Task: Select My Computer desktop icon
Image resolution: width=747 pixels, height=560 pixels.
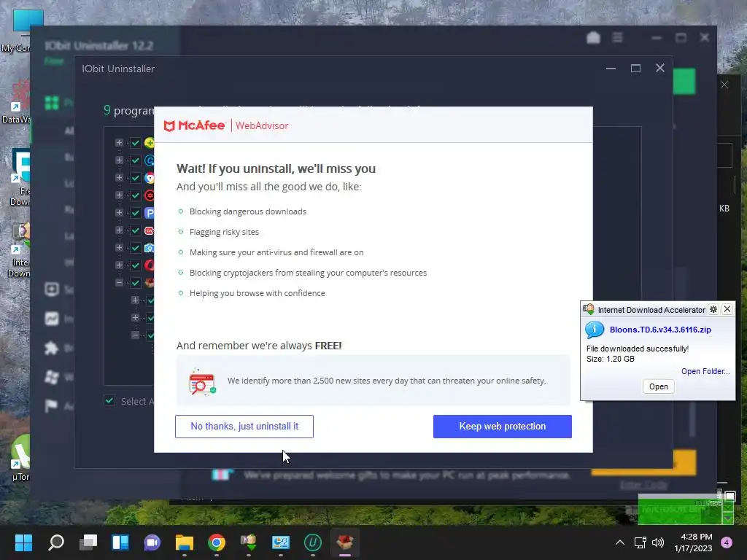Action: point(17,31)
